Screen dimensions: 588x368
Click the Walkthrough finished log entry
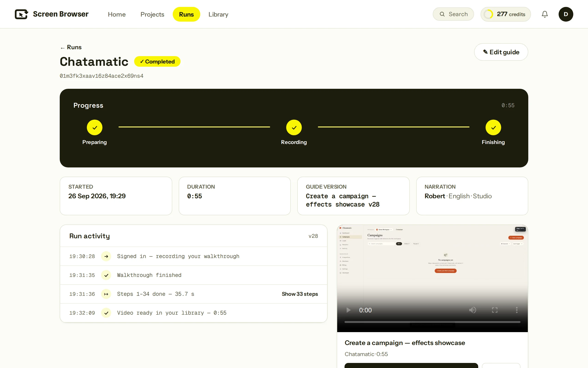[193, 275]
